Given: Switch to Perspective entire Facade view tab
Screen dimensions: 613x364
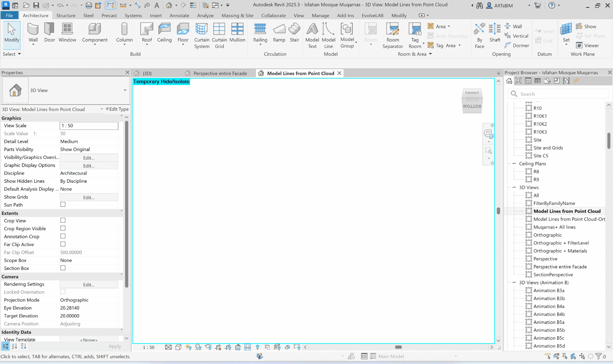Looking at the screenshot, I should [220, 73].
